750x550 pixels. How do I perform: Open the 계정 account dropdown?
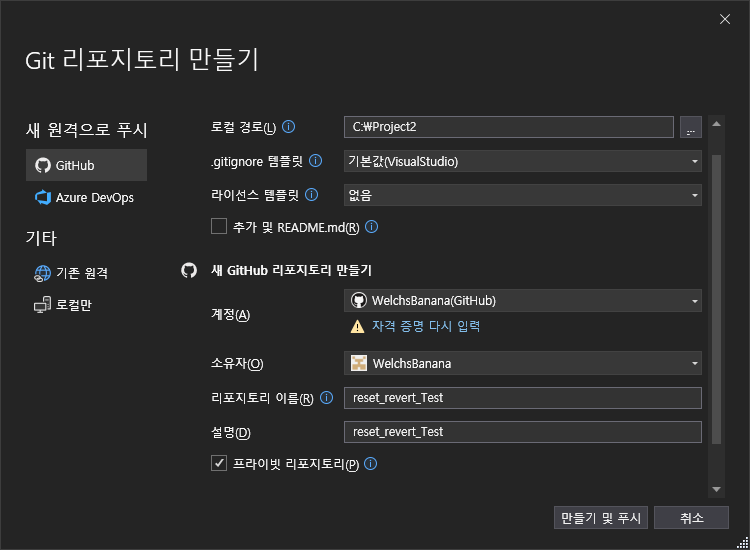(x=522, y=300)
